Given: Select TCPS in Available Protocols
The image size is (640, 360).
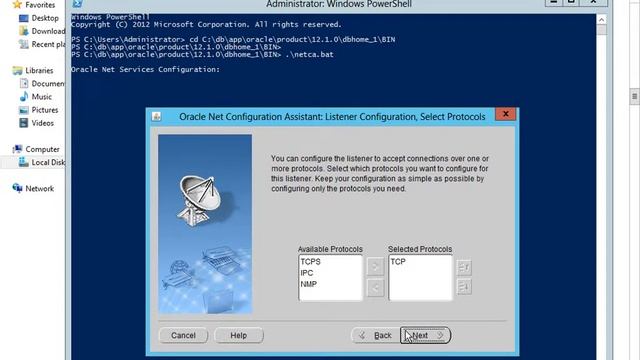Looking at the screenshot, I should click(x=311, y=262).
